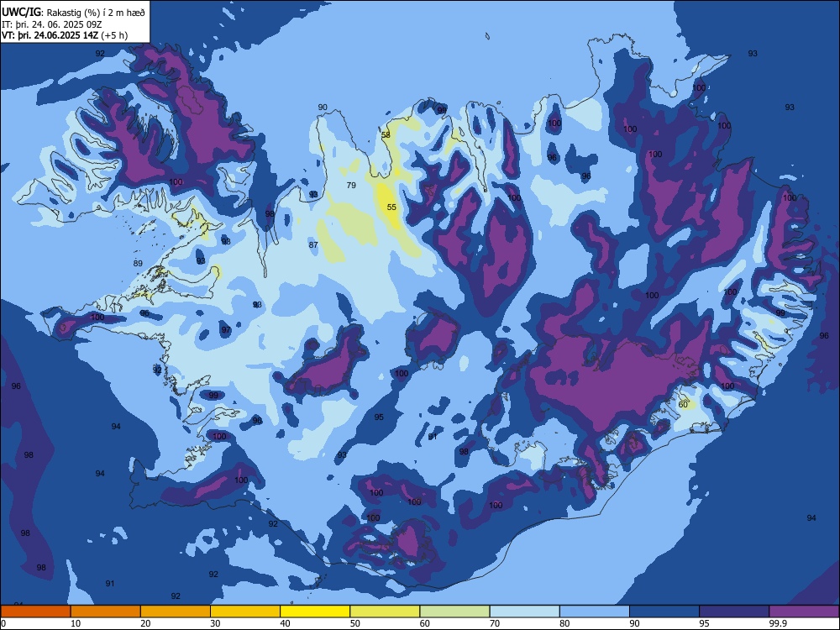Click the "58" humidity value on the map
This screenshot has width=840, height=630.
pos(386,135)
